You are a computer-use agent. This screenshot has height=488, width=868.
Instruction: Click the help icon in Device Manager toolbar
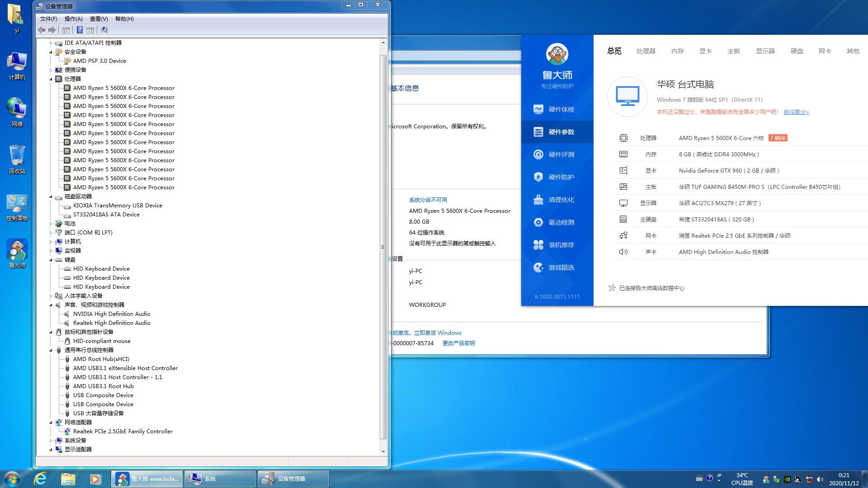pos(80,30)
